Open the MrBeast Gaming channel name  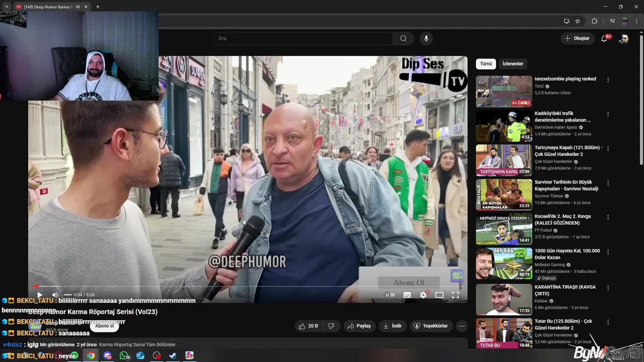(x=550, y=264)
